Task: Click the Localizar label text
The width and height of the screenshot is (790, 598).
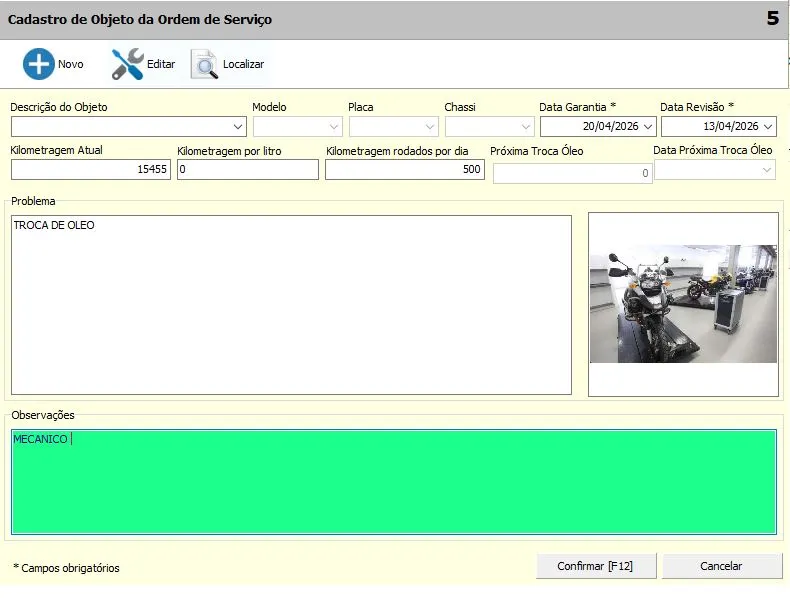Action: pos(243,64)
